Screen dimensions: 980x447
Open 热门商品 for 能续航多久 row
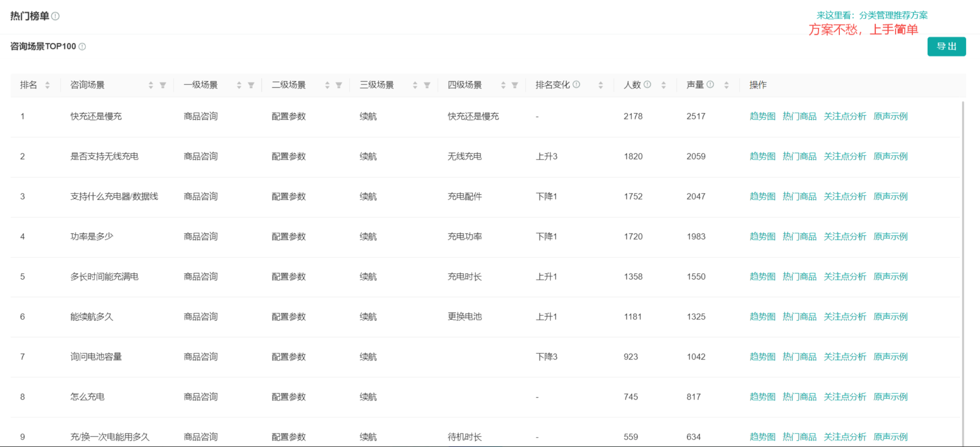pyautogui.click(x=800, y=317)
